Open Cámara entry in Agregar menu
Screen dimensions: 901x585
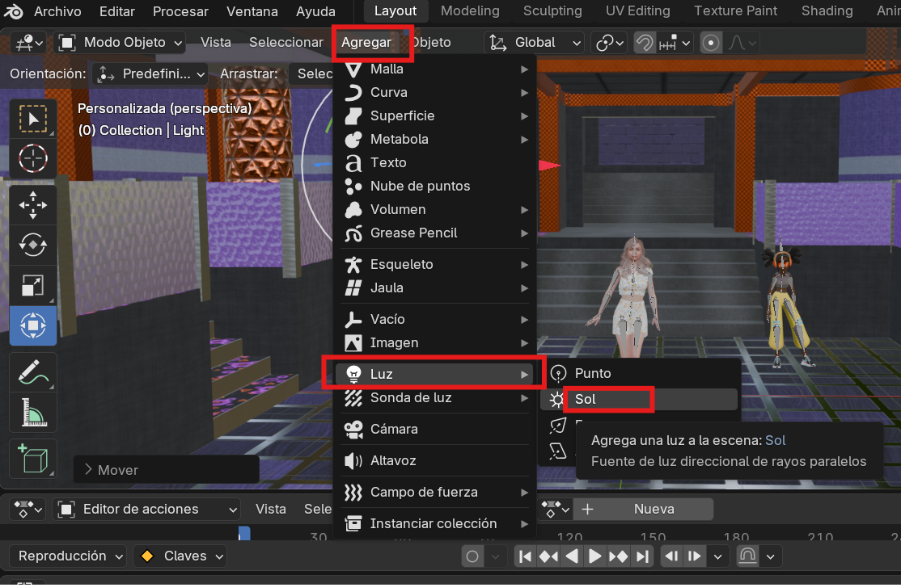click(394, 429)
